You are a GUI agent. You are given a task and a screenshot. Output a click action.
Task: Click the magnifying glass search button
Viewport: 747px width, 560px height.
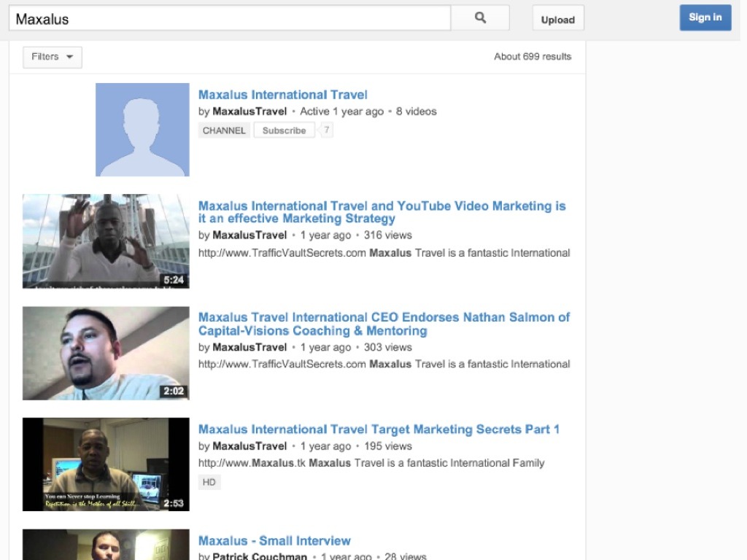pos(479,18)
